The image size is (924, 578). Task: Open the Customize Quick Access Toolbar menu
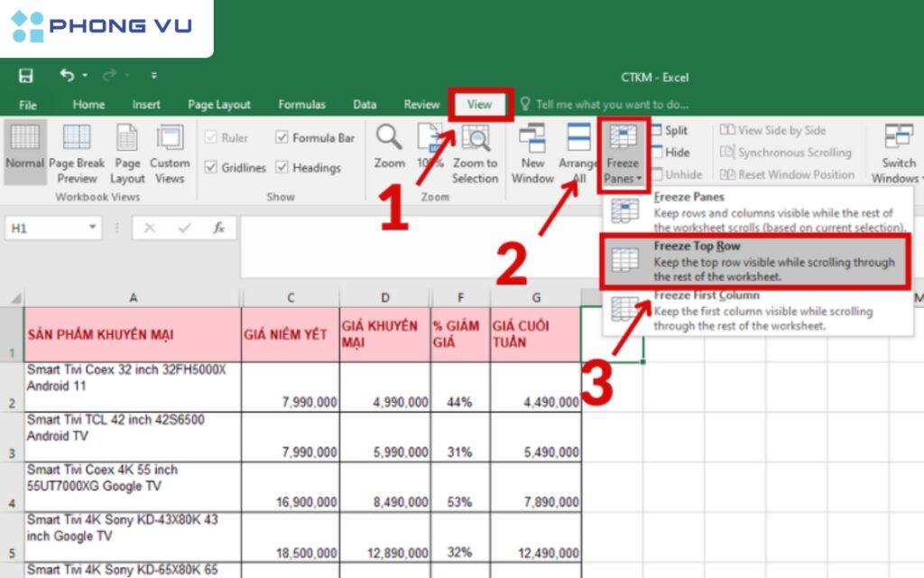point(153,76)
